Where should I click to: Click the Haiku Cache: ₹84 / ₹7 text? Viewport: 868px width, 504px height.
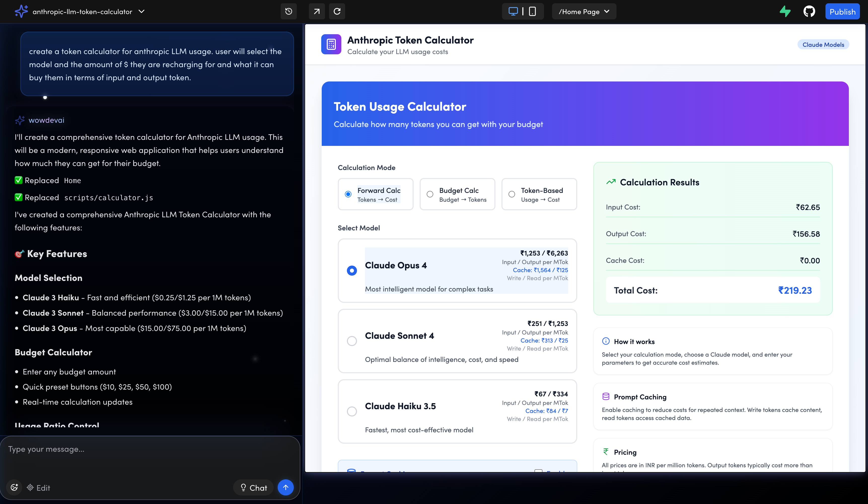tap(546, 411)
